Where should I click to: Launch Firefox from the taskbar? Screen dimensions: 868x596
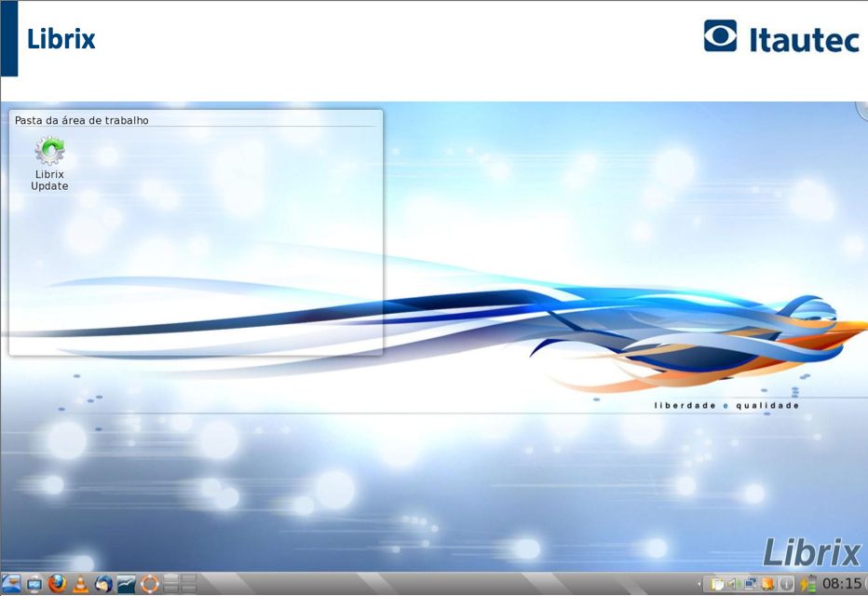coord(56,585)
